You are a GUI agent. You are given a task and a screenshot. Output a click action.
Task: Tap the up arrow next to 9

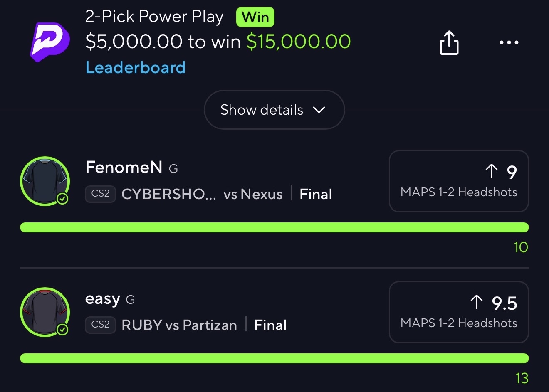click(491, 171)
